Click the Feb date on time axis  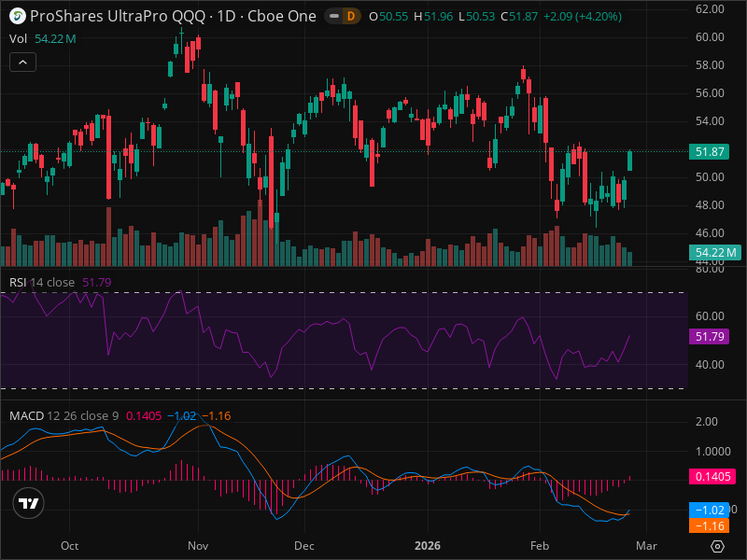[x=540, y=546]
